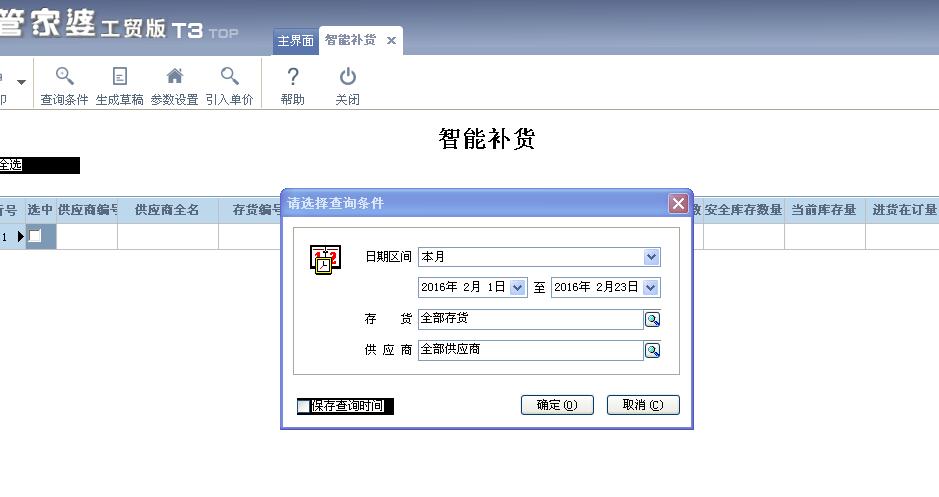
Task: Click the 引入单价 toolbar icon
Action: (229, 77)
